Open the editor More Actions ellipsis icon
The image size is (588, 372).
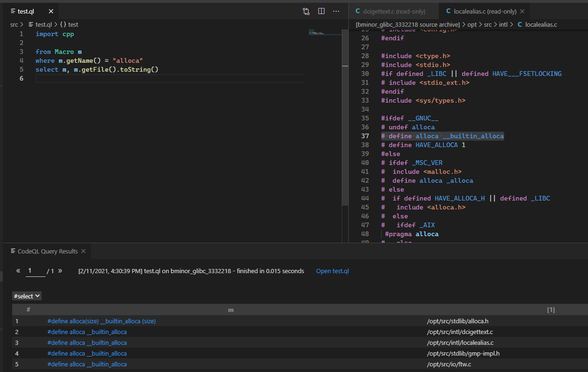(x=336, y=11)
